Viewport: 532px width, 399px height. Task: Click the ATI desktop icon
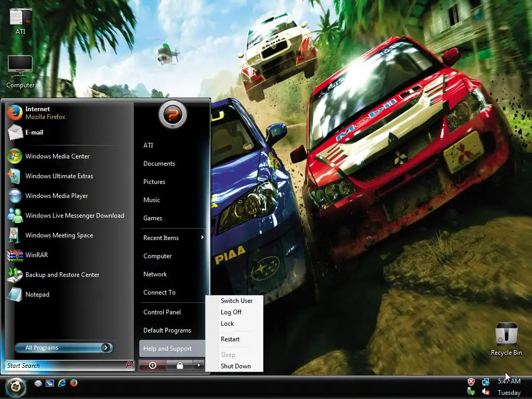20,21
